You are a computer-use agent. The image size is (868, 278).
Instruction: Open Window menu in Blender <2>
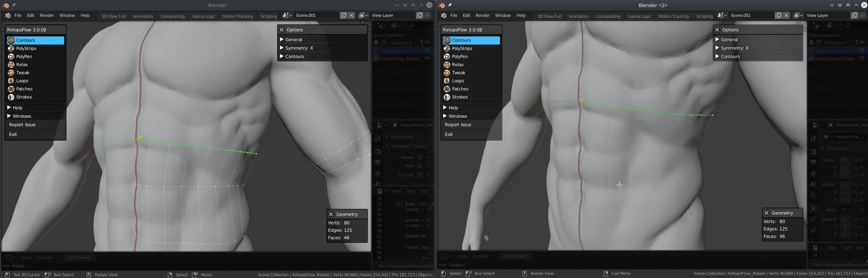[x=503, y=15]
